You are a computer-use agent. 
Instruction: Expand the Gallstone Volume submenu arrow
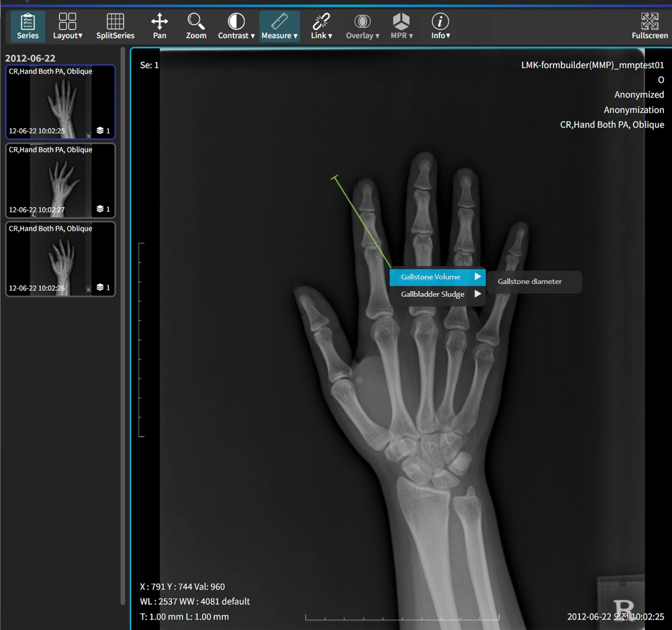click(478, 277)
